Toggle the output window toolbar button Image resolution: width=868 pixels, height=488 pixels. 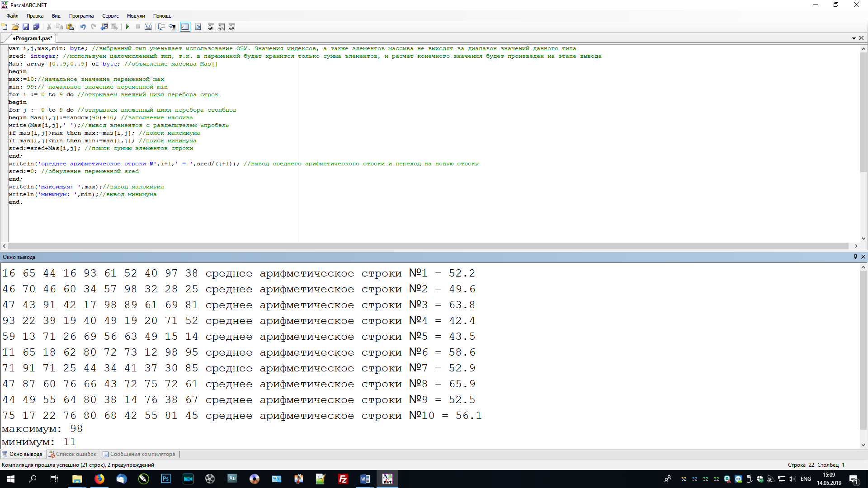coord(185,27)
